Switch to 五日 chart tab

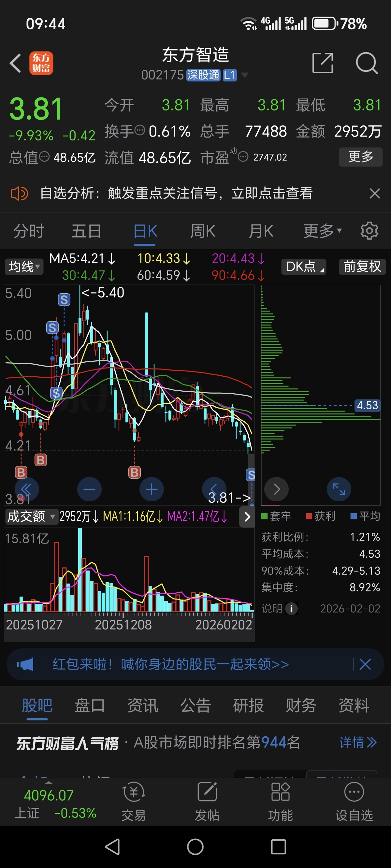[87, 231]
